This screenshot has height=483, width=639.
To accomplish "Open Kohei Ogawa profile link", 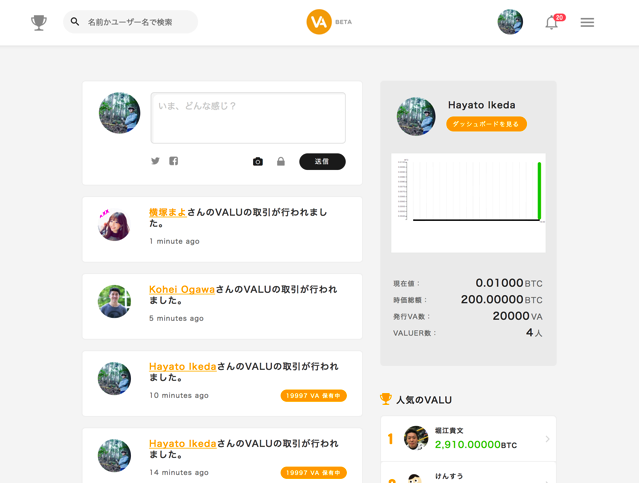I will pos(182,289).
